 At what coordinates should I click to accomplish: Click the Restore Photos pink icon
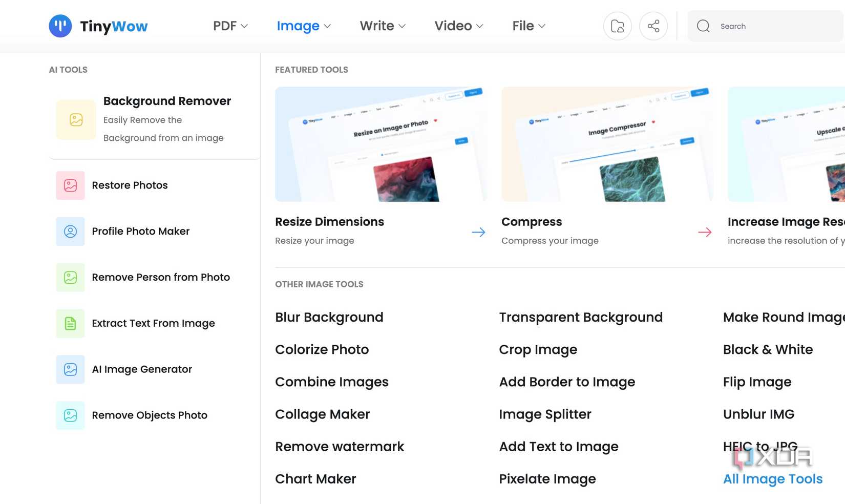(x=70, y=185)
